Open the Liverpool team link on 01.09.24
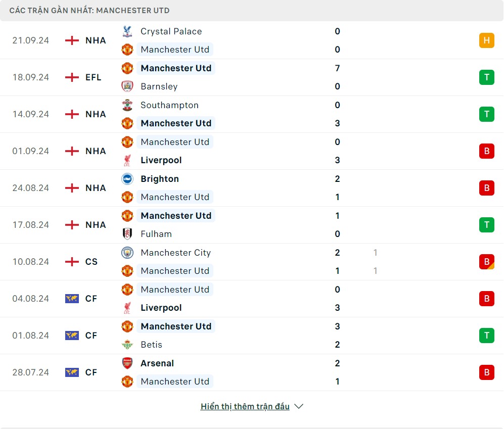This screenshot has height=429, width=504. point(161,160)
